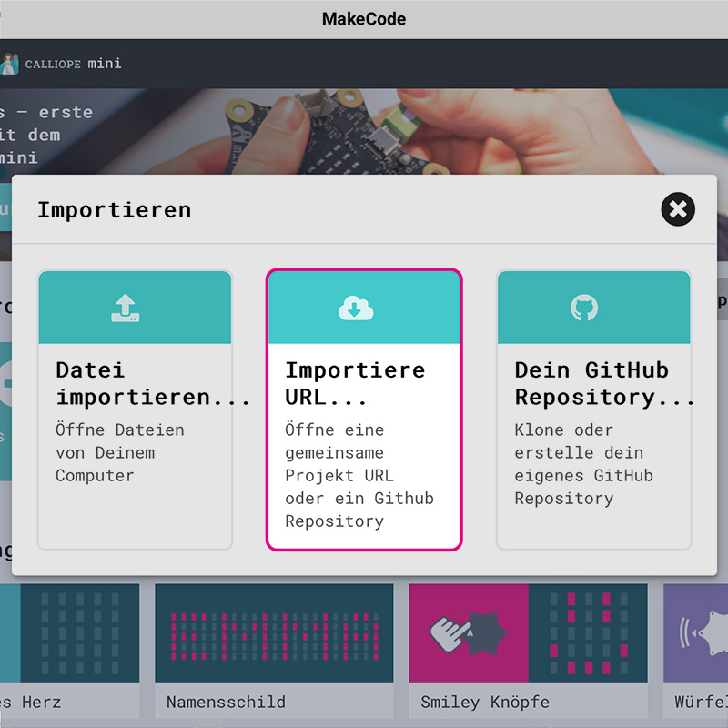
Task: Click the cloud download icon
Action: click(x=356, y=308)
